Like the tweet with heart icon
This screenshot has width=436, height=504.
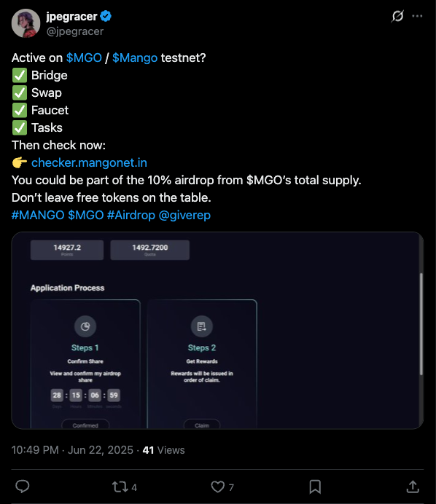(218, 487)
